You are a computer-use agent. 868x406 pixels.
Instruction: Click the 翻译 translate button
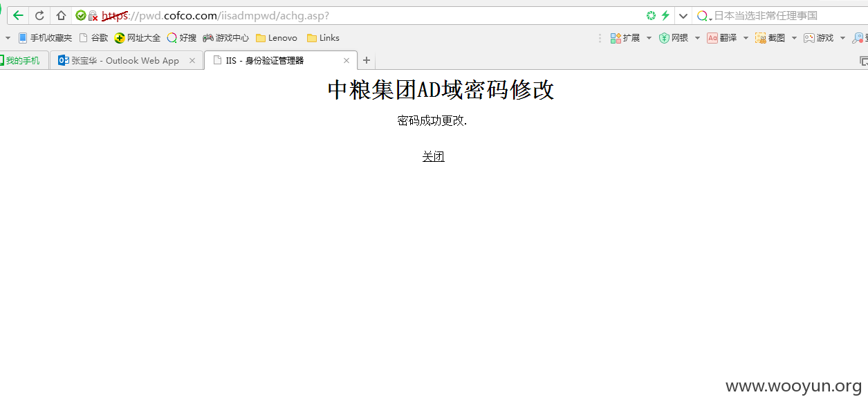tap(722, 38)
